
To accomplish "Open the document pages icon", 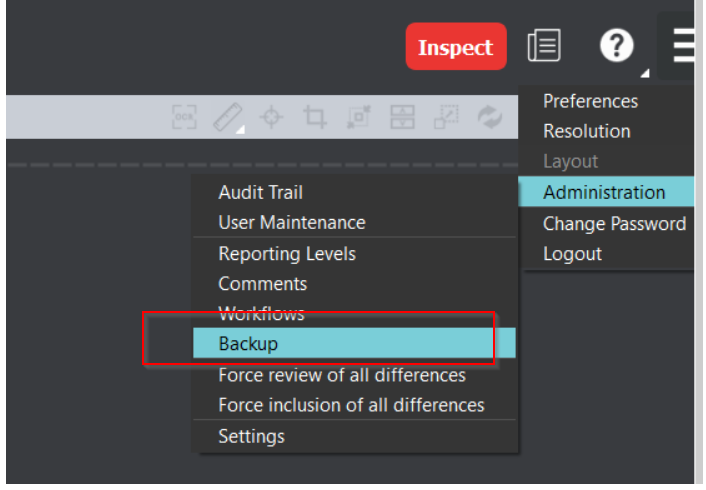I will click(544, 46).
